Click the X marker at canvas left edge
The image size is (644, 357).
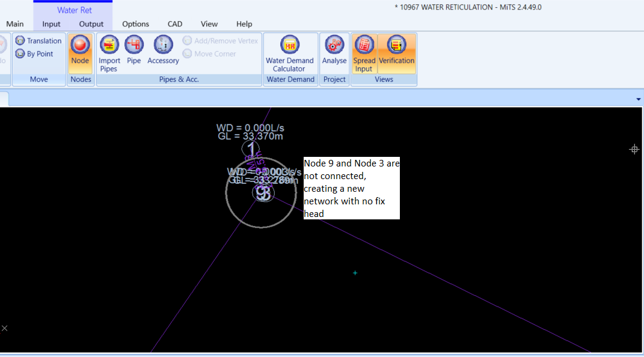click(x=5, y=328)
